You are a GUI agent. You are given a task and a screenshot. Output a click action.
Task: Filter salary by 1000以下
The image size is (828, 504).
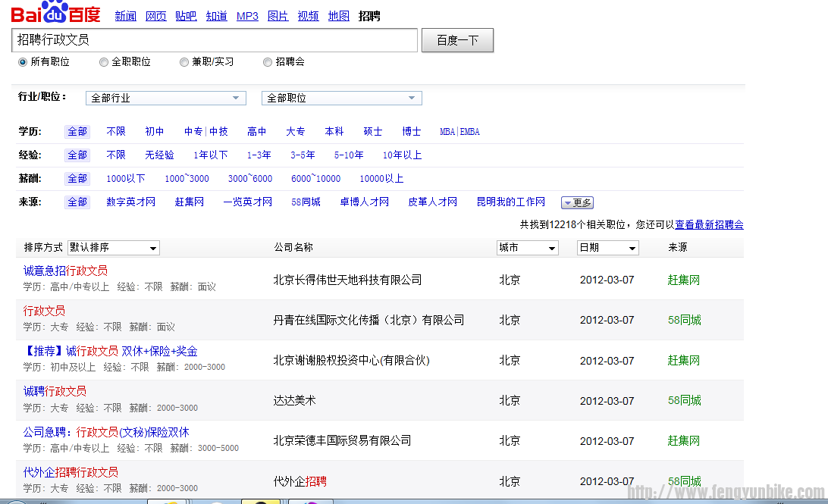pyautogui.click(x=125, y=177)
